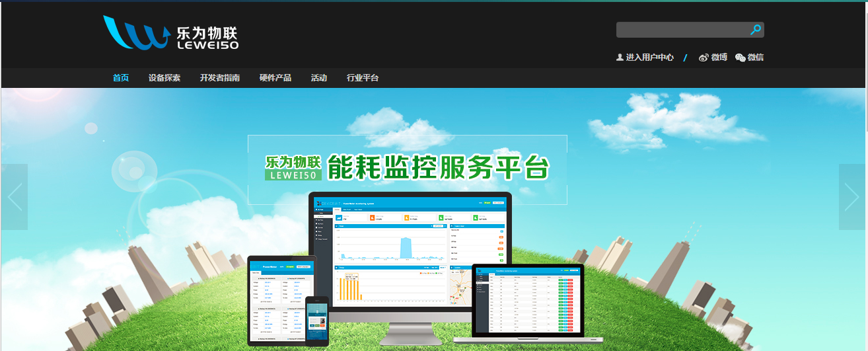Open the 行业平台 menu item
868x351 pixels.
pyautogui.click(x=363, y=78)
